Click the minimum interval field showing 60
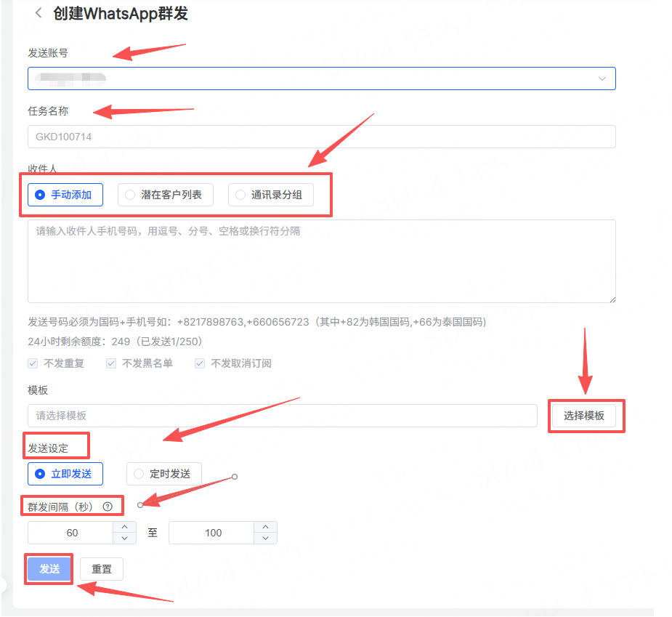The height and width of the screenshot is (617, 672). (70, 533)
